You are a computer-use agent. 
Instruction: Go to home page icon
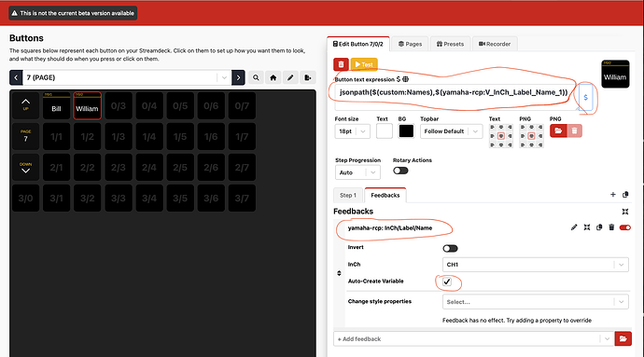273,77
